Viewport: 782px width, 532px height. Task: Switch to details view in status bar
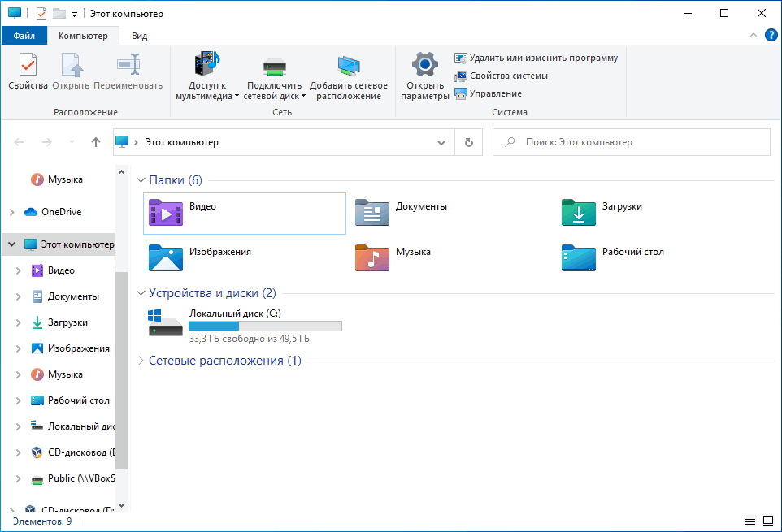(750, 521)
